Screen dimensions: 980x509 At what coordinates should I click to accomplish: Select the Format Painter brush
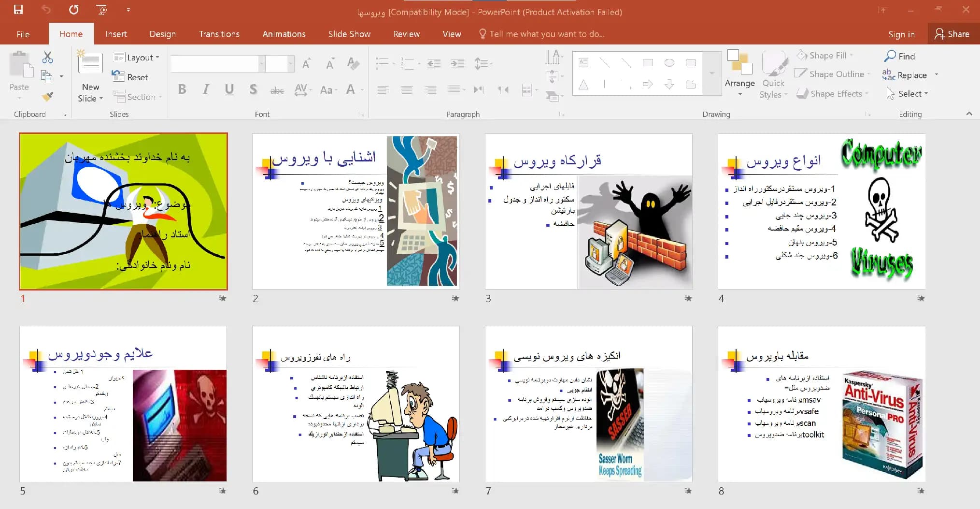click(47, 96)
